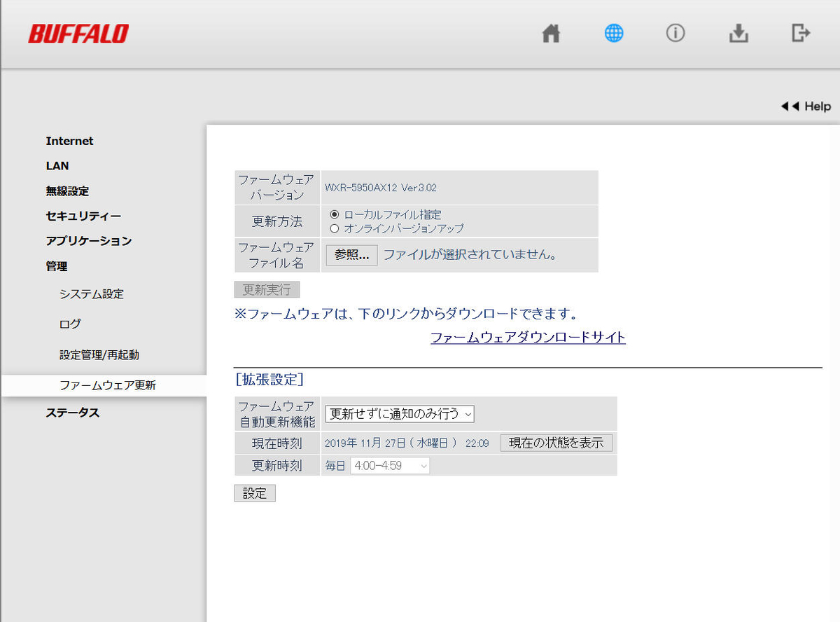
Task: Open ファームウェア自動更新機能 dropdown
Action: click(x=399, y=414)
